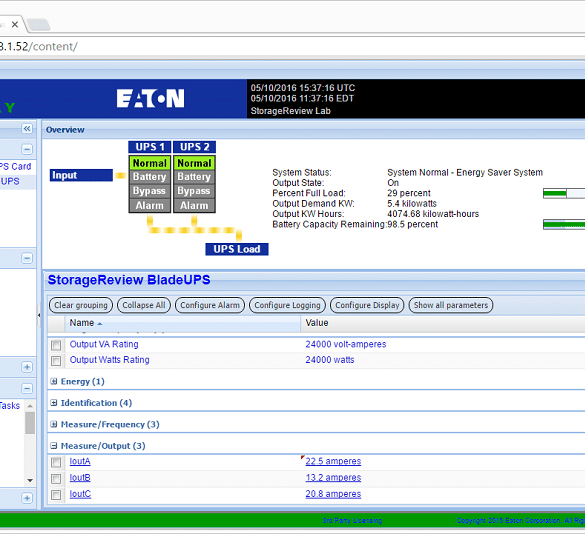Click UPS 2 Normal status indicator

194,163
